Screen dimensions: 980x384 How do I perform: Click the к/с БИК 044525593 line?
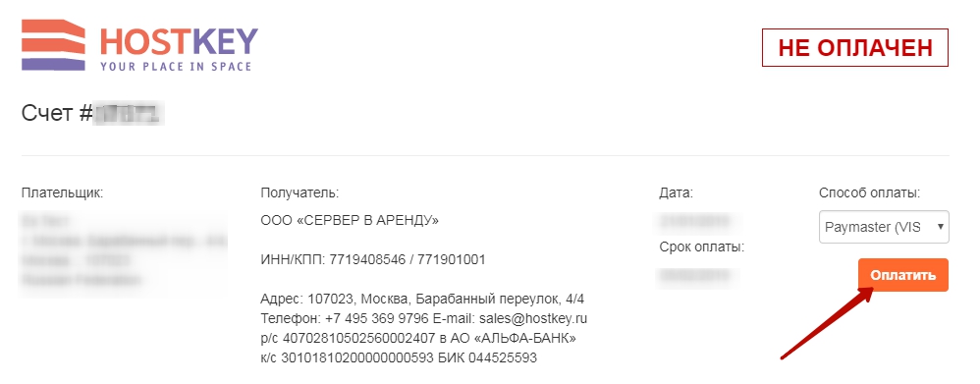[x=399, y=358]
